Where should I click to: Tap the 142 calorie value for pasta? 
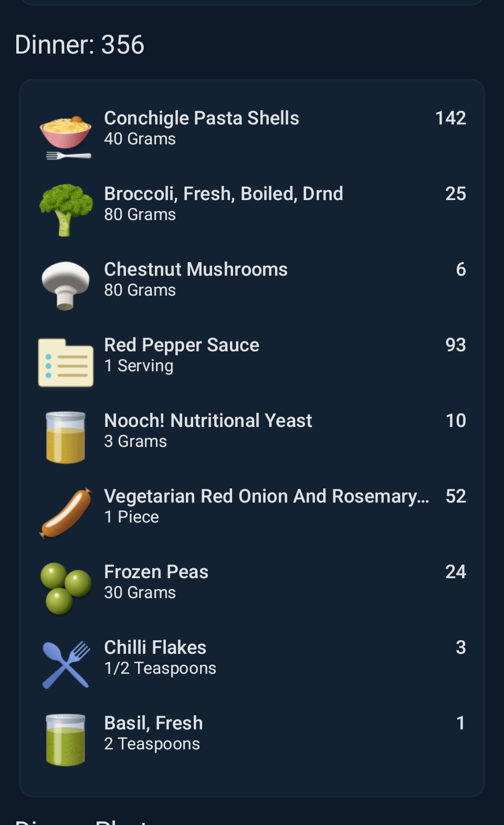(x=450, y=119)
